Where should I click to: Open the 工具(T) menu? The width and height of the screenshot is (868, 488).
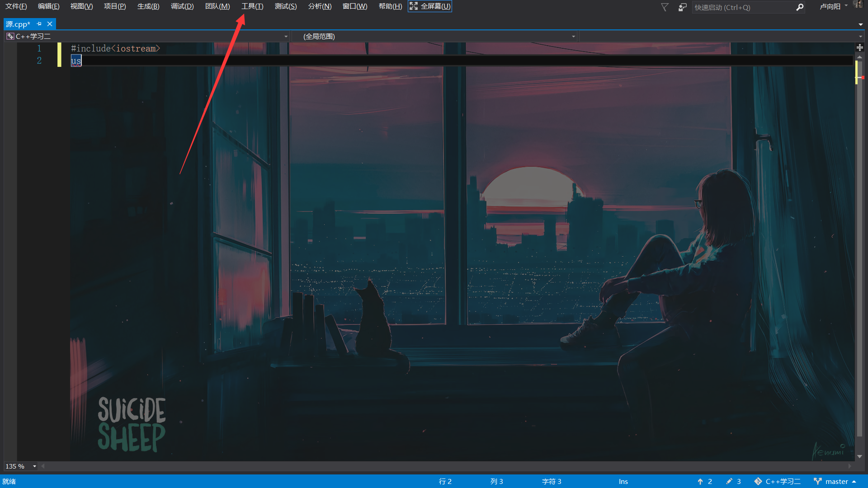[252, 6]
